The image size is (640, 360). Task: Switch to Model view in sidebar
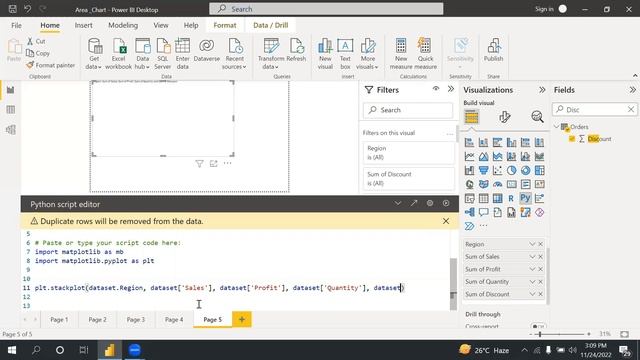(11, 129)
